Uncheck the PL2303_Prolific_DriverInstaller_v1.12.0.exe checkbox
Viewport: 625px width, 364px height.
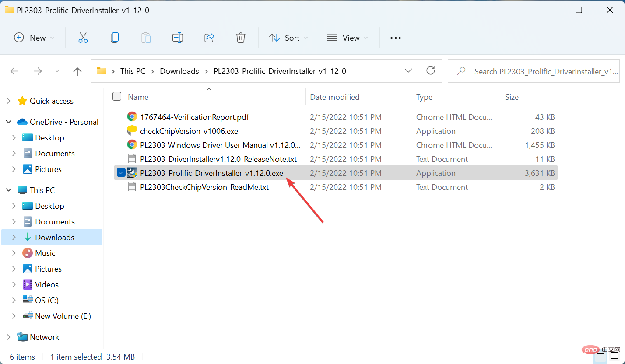(x=121, y=172)
